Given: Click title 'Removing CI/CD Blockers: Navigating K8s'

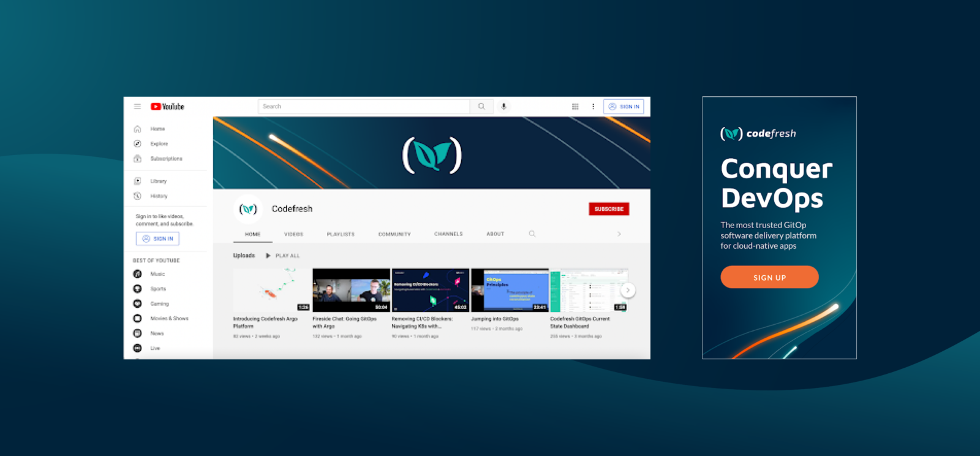Looking at the screenshot, I should point(423,323).
